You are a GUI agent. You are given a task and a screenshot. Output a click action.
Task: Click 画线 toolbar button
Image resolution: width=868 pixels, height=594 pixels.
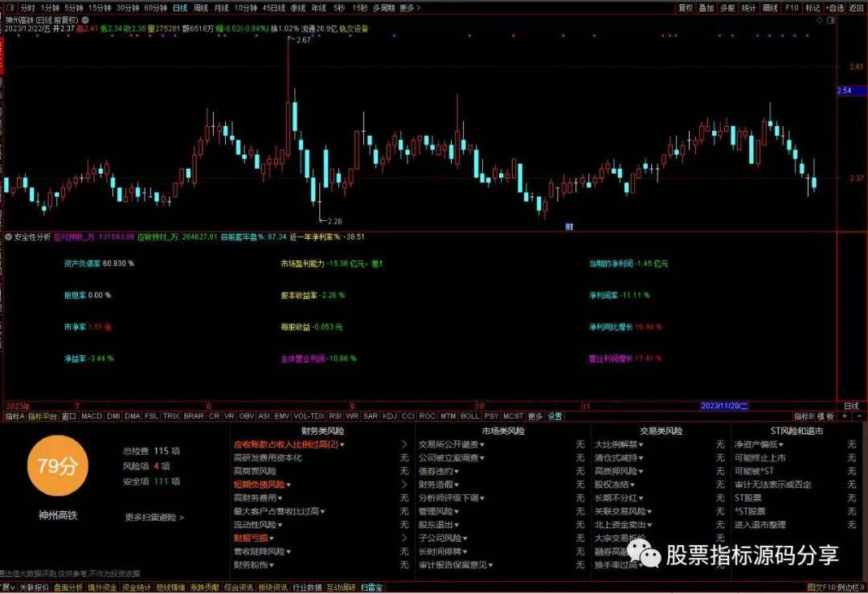click(x=770, y=8)
